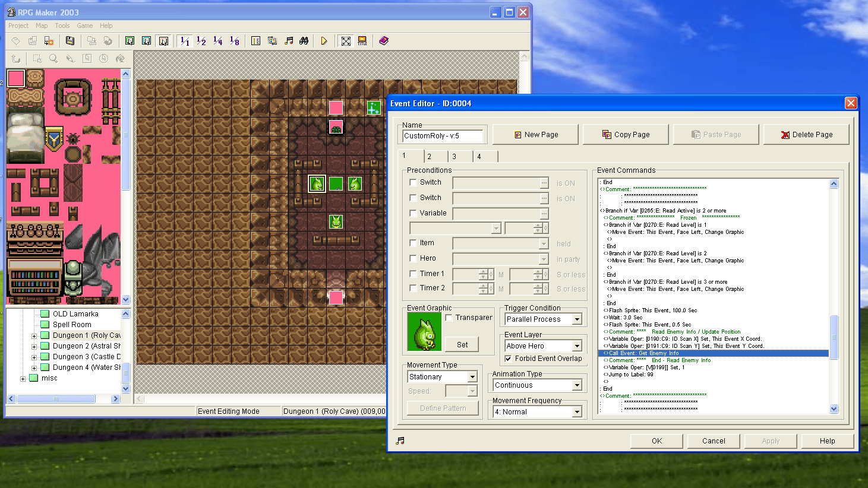The width and height of the screenshot is (868, 488).
Task: Uncheck Forbid Event Overlap
Action: [x=509, y=359]
